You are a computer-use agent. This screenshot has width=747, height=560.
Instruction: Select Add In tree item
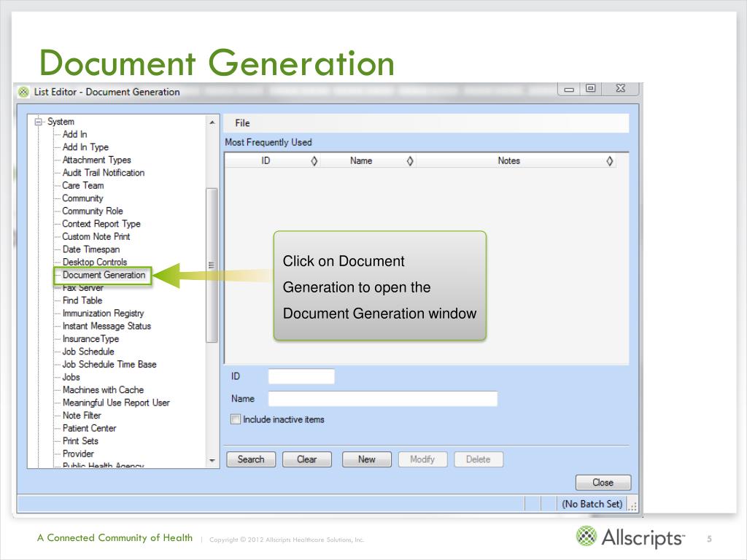[75, 134]
